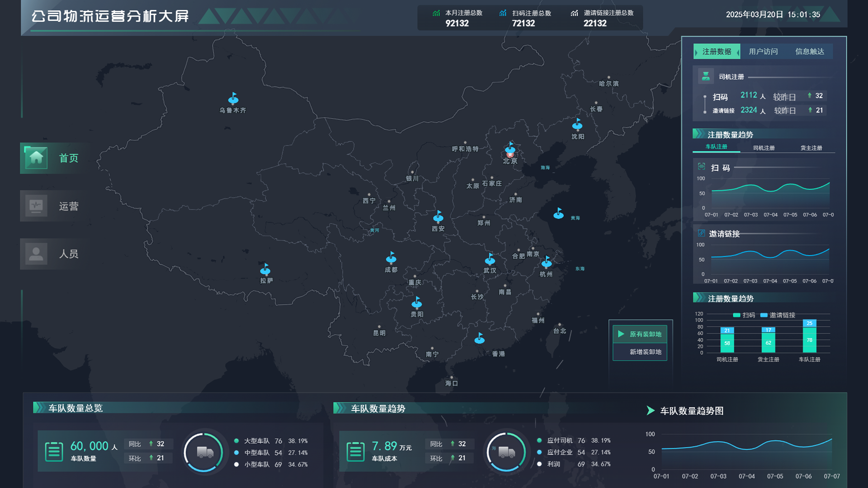This screenshot has width=868, height=488.
Task: Click the flag marker near 香港
Action: [x=480, y=338]
